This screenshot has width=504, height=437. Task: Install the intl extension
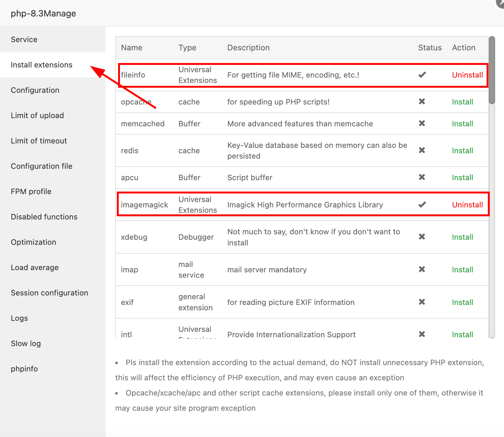pos(462,334)
